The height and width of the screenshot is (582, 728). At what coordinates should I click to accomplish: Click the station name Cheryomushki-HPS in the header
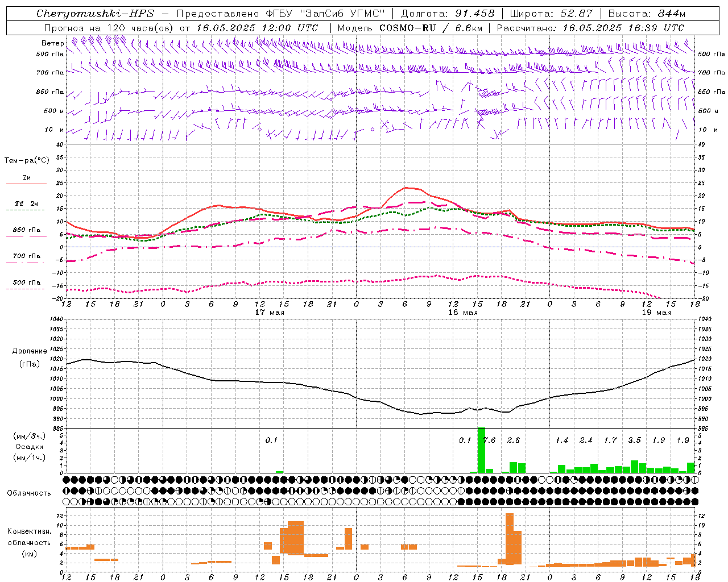95,14
